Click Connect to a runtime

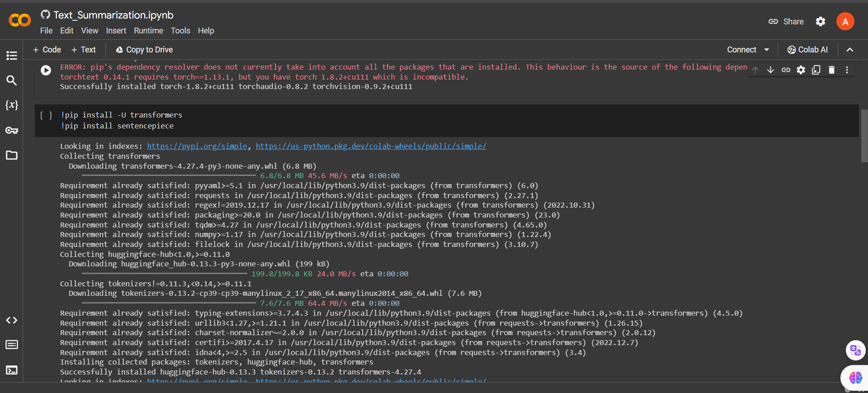(742, 49)
